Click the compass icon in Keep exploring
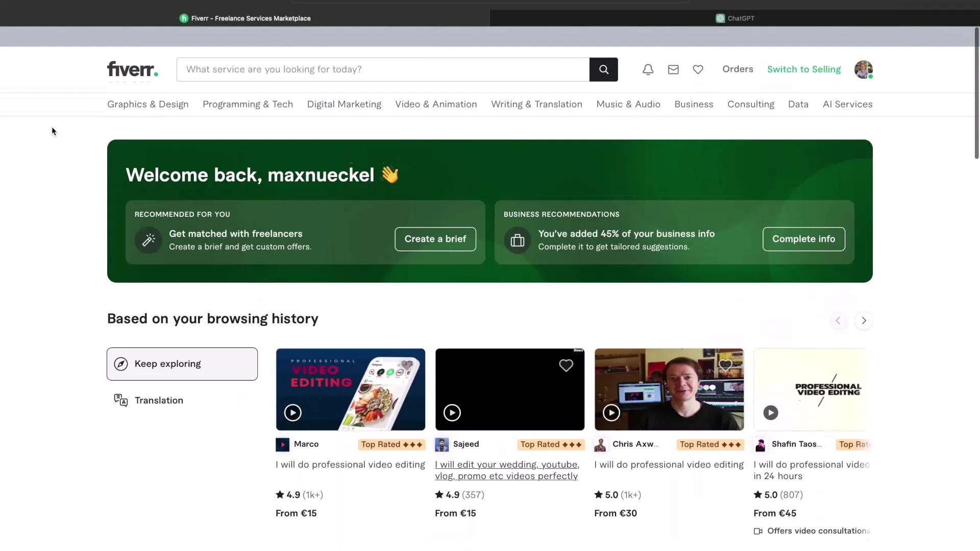Screen dimensions: 980x551 121,364
